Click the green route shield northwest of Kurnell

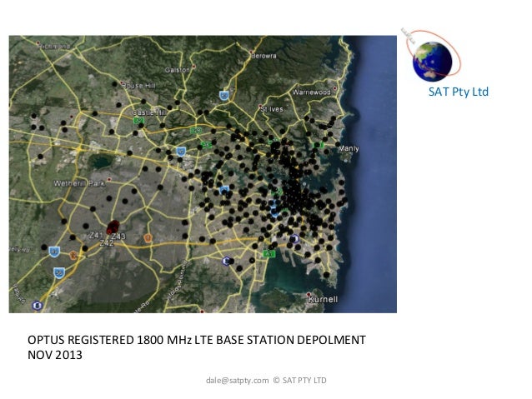tap(269, 253)
